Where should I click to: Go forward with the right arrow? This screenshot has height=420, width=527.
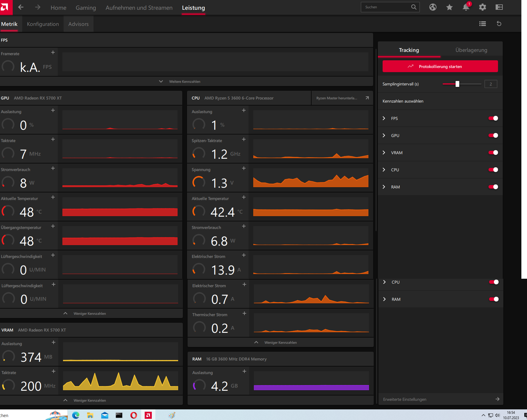point(38,7)
